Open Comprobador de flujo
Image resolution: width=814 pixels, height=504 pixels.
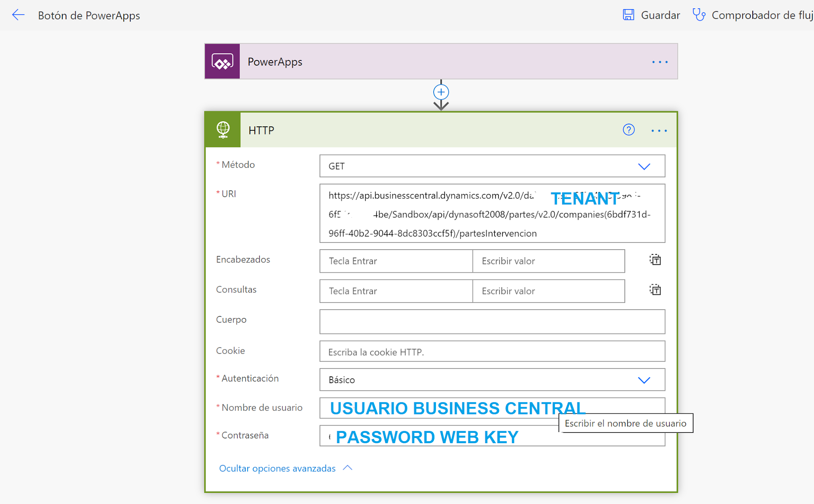[x=751, y=15]
